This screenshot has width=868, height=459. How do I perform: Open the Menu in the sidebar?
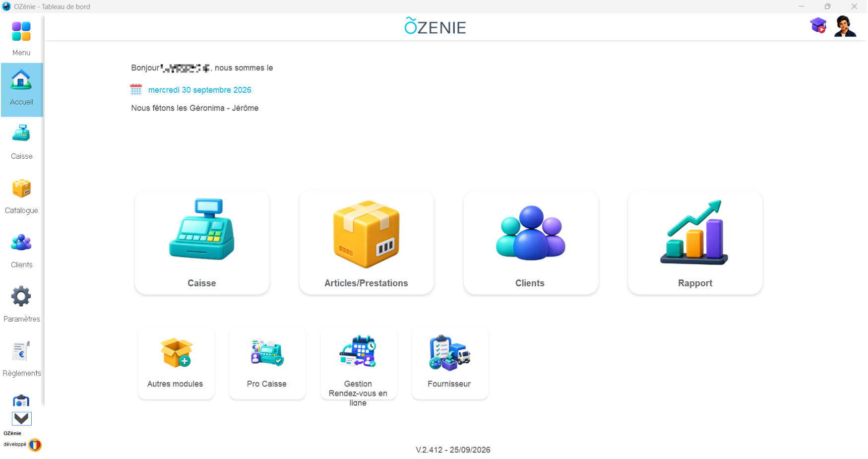tap(21, 39)
